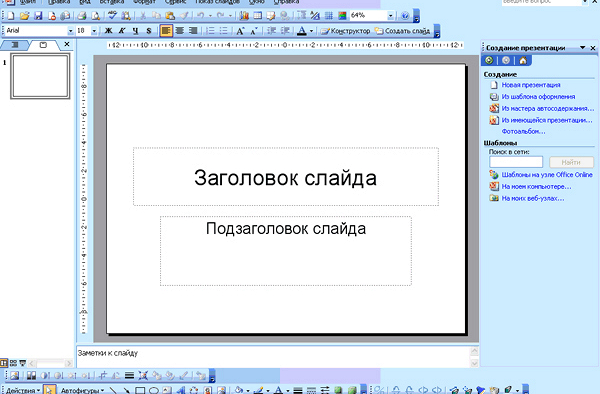The height and width of the screenshot is (394, 600).
Task: Insert a chart using the toolbar icon
Action: pos(244,16)
